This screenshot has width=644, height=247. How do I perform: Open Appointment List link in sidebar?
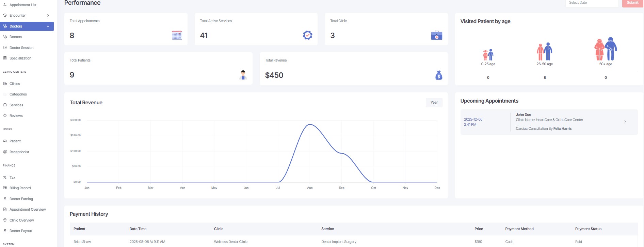point(23,5)
